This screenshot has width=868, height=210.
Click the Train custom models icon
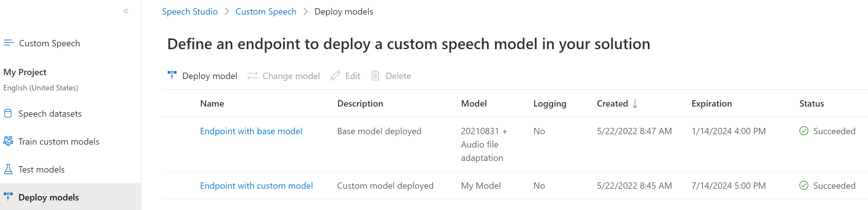point(8,141)
